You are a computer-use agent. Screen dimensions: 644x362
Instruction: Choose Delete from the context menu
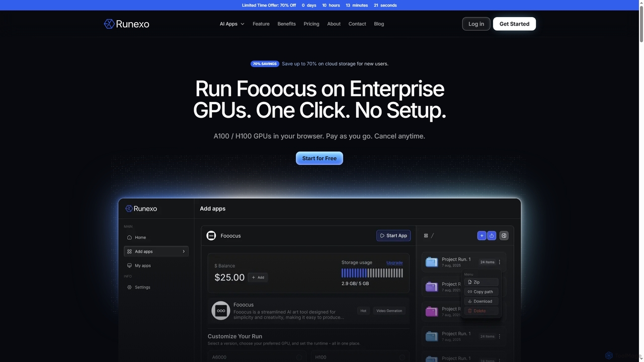(x=481, y=311)
